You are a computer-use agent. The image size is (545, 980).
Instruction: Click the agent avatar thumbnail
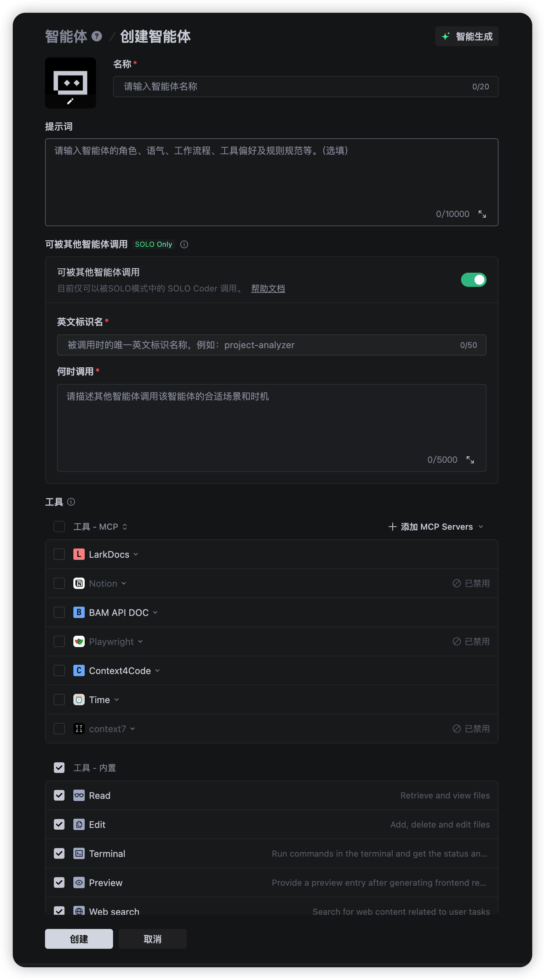coord(71,83)
